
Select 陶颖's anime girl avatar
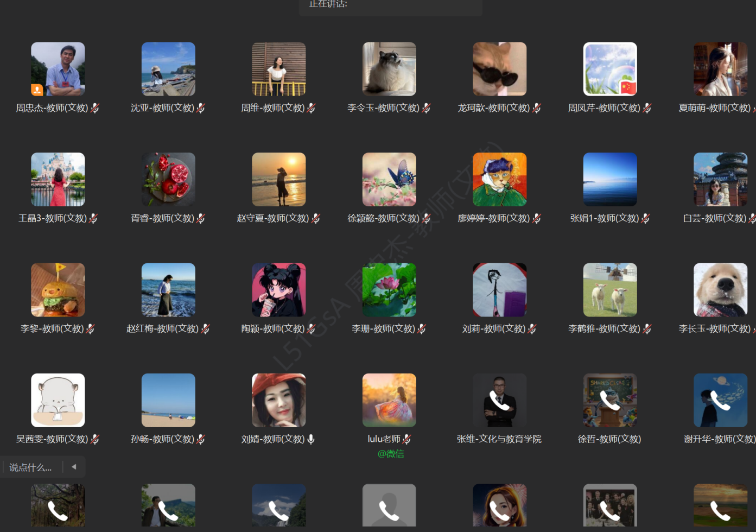point(278,290)
